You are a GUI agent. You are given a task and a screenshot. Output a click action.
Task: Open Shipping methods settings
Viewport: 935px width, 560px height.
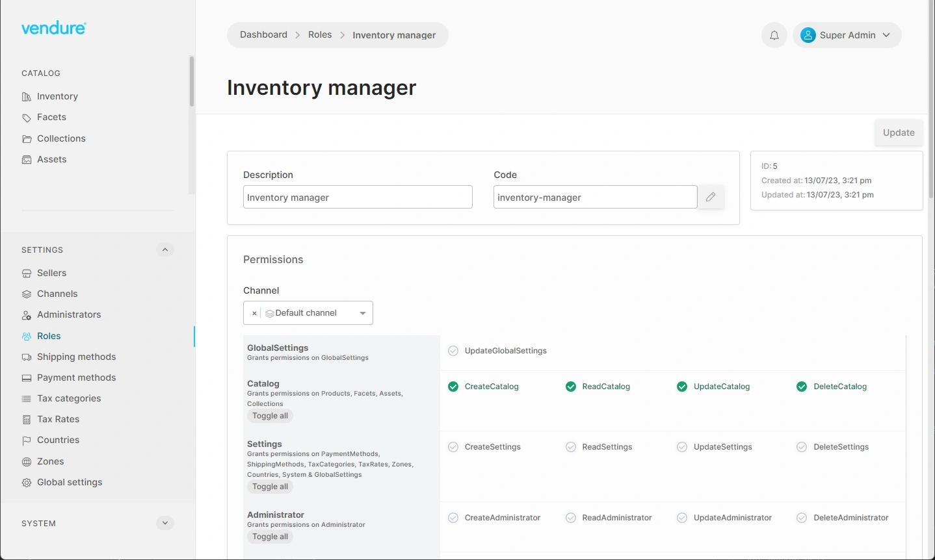[75, 356]
